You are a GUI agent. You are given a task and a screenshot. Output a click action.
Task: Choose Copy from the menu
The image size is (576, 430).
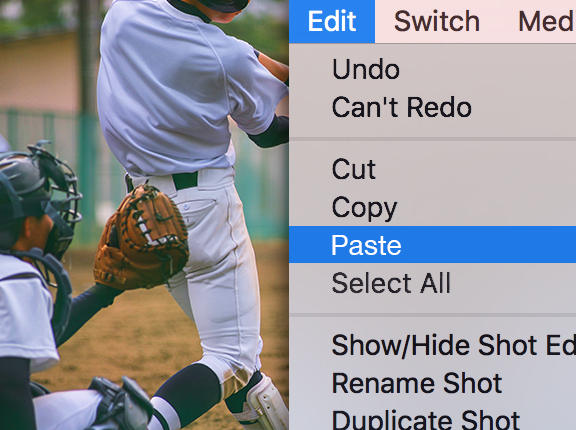432,207
